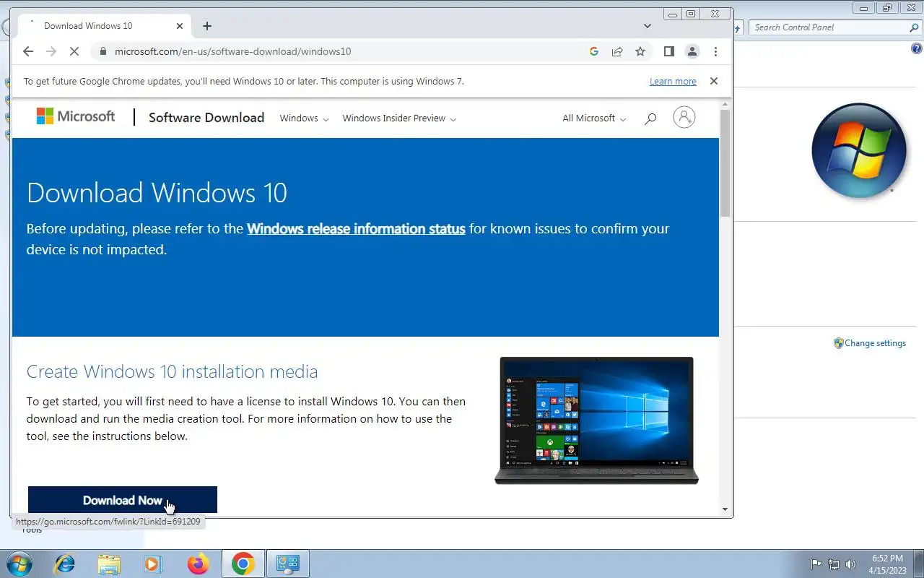Screen dimensions: 924x578
Task: Click the Create Windows 10 installation media heading
Action: pyautogui.click(x=172, y=371)
